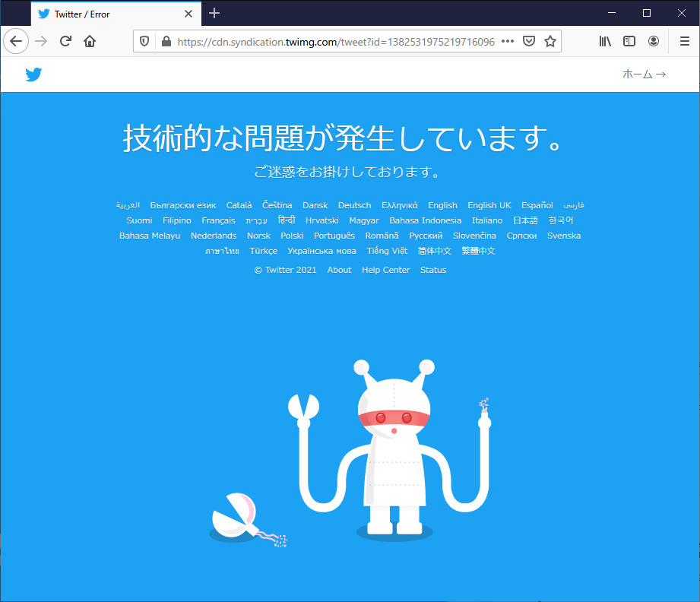The width and height of the screenshot is (700, 602).
Task: Select the Twitter / Error tab
Action: (116, 14)
